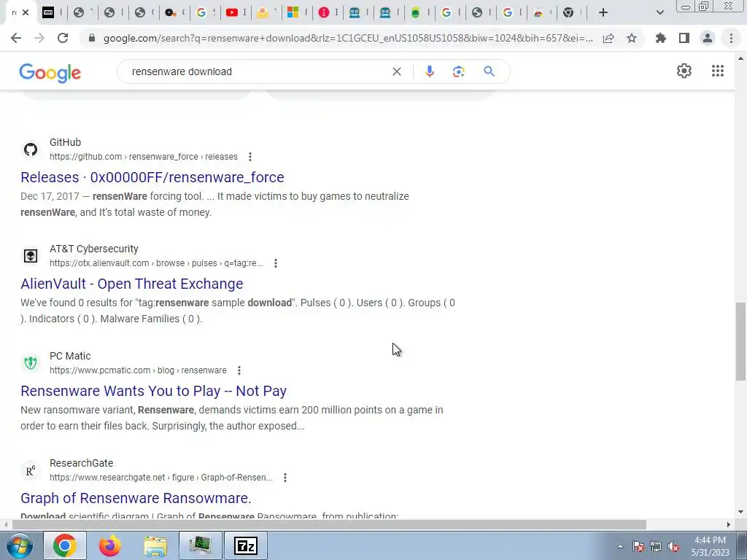Open the options menu for the AlienVault result
The width and height of the screenshot is (747, 560).
(x=275, y=263)
